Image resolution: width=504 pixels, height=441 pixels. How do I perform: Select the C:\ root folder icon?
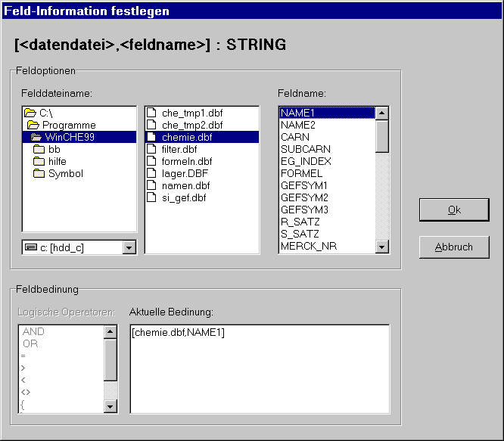pos(30,113)
